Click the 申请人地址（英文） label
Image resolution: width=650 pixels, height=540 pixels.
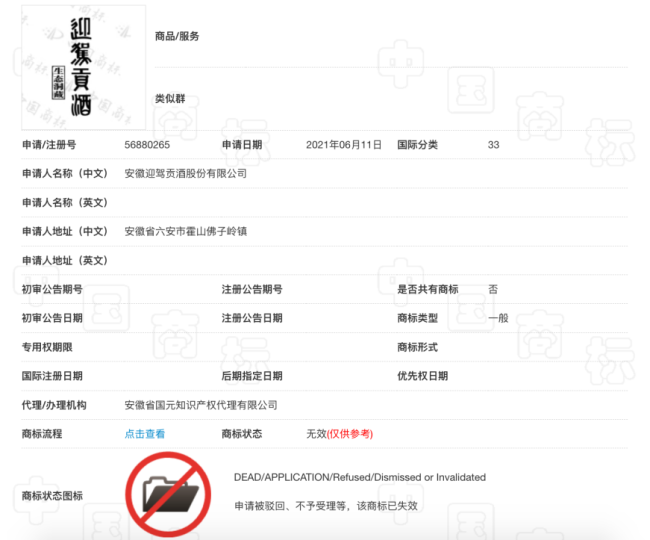coord(65,260)
